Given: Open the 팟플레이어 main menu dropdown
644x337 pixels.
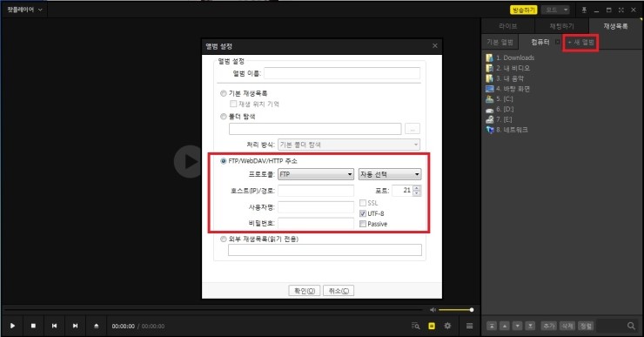Looking at the screenshot, I should [x=24, y=10].
